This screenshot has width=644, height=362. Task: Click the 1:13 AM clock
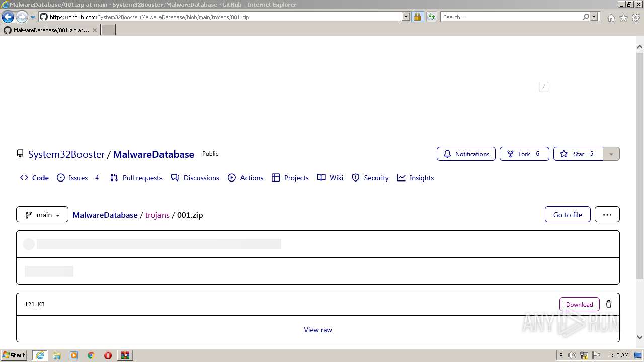(x=618, y=355)
